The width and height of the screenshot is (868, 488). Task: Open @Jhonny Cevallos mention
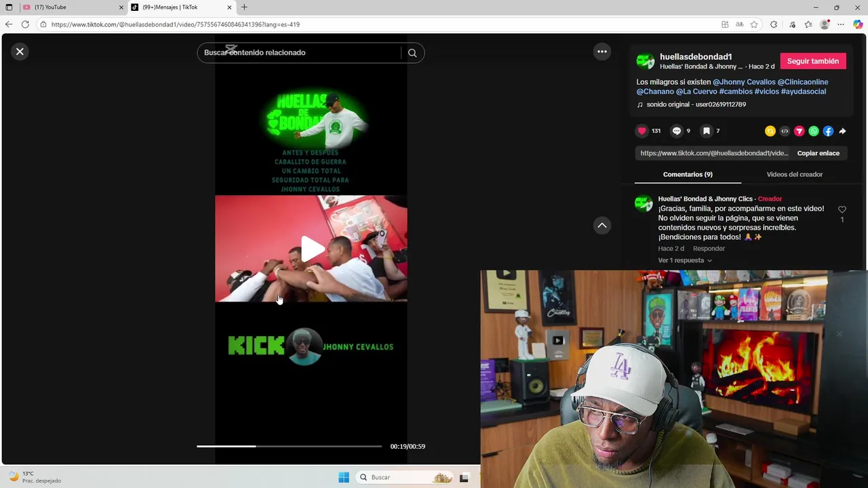point(744,82)
